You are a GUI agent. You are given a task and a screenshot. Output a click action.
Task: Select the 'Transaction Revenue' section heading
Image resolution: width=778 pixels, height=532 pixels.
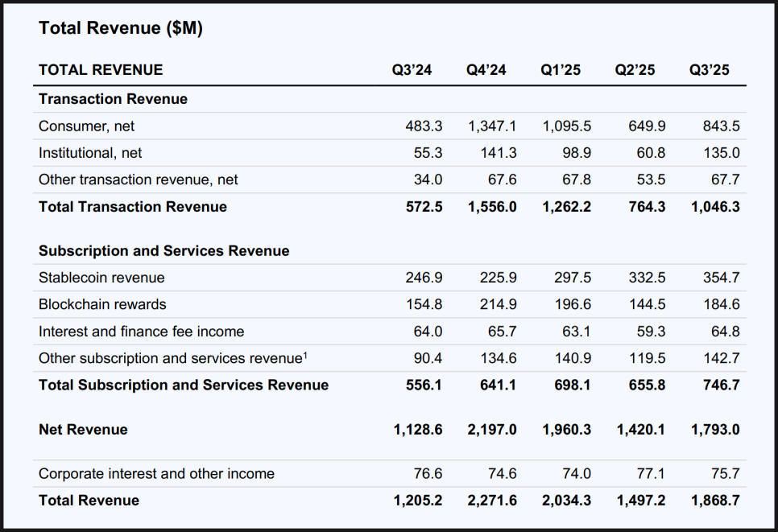pyautogui.click(x=113, y=99)
